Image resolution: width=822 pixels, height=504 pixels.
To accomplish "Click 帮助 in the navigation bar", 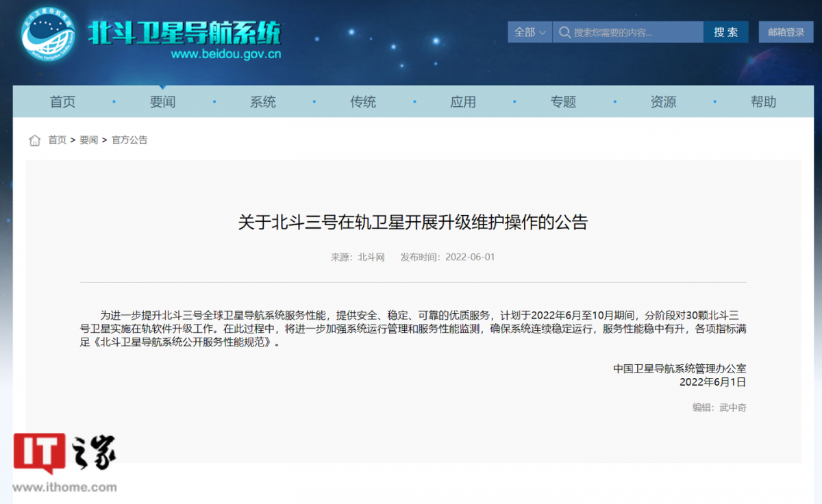I will pyautogui.click(x=763, y=102).
